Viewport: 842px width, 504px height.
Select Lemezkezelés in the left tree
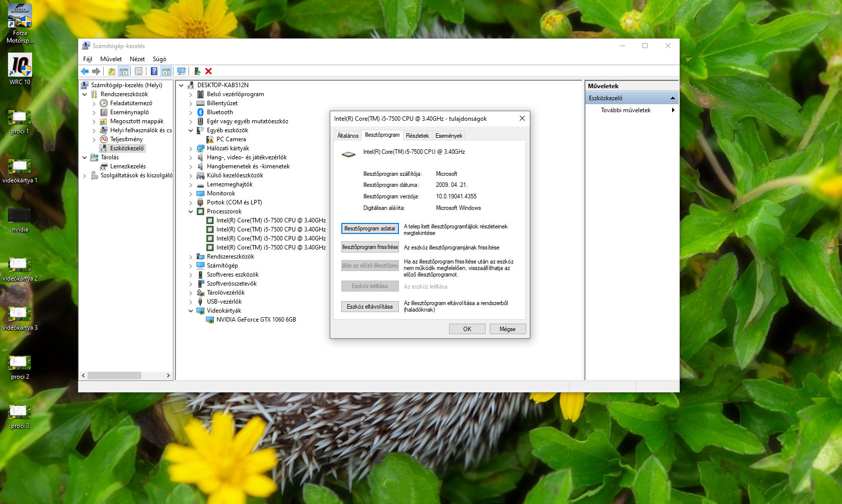[x=128, y=166]
